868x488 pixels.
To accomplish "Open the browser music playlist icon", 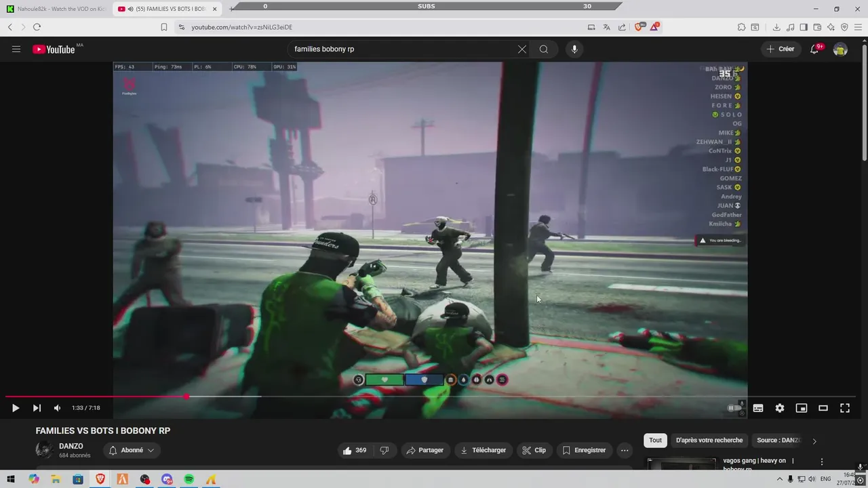I will pos(790,27).
